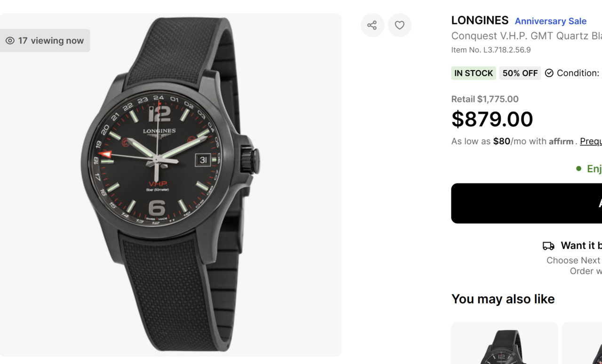Viewport: 602px width, 364px height.
Task: Click the delivery truck icon
Action: click(x=548, y=246)
